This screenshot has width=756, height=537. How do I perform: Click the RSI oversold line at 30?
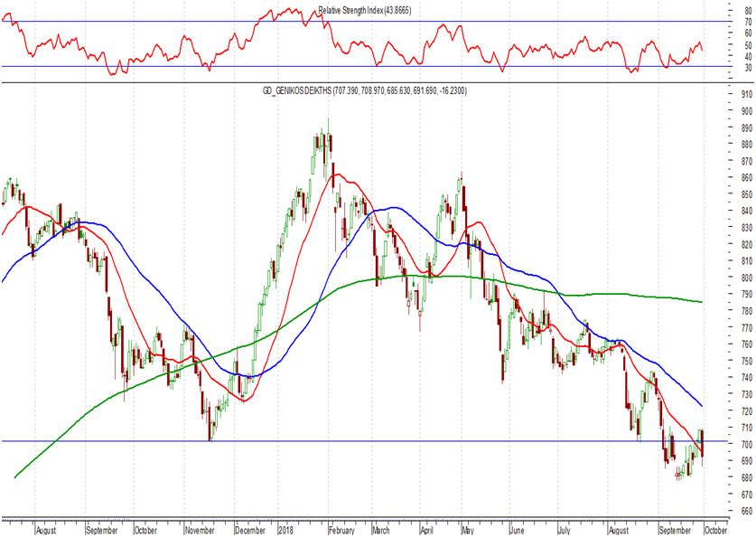[x=364, y=67]
